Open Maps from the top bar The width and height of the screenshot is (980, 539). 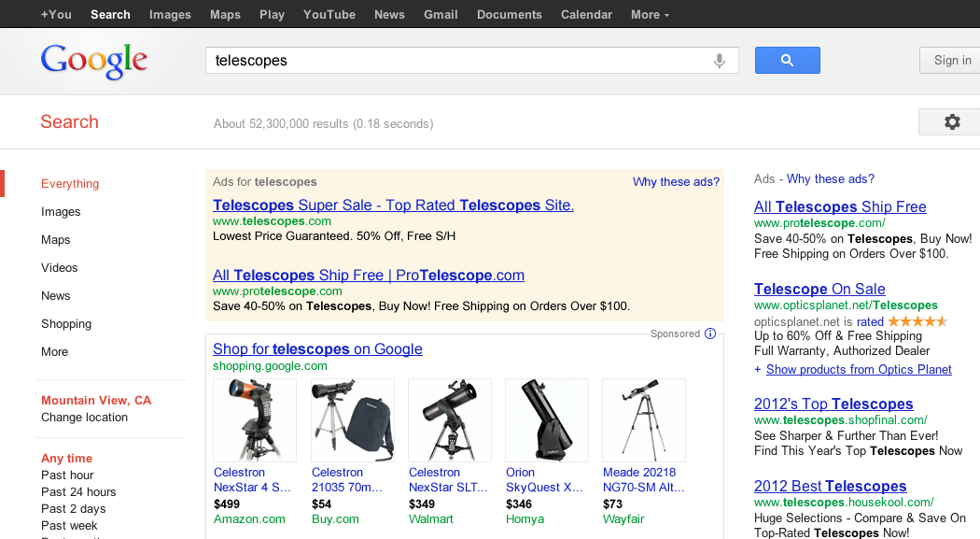point(225,14)
